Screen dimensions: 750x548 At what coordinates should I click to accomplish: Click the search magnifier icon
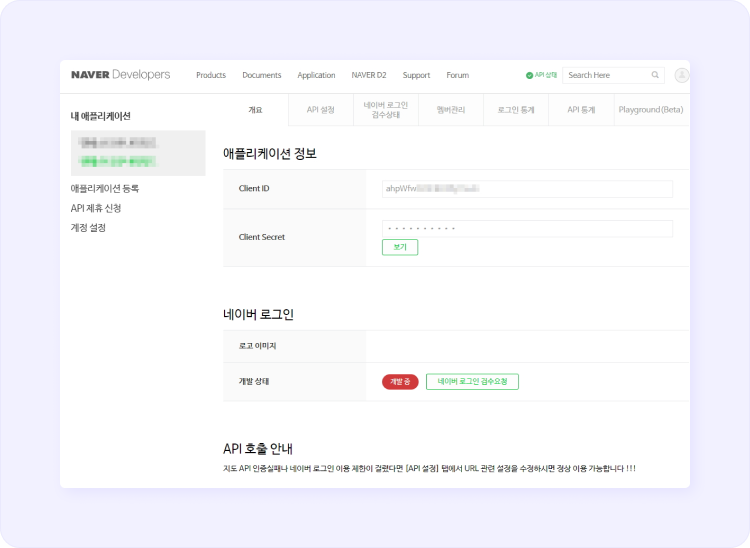pos(655,75)
